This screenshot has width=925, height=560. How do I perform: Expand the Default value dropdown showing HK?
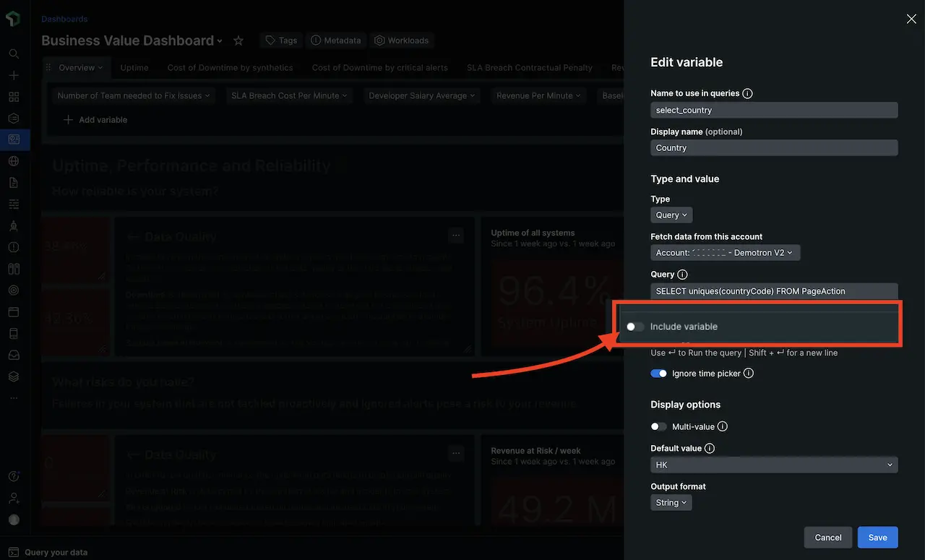(773, 464)
